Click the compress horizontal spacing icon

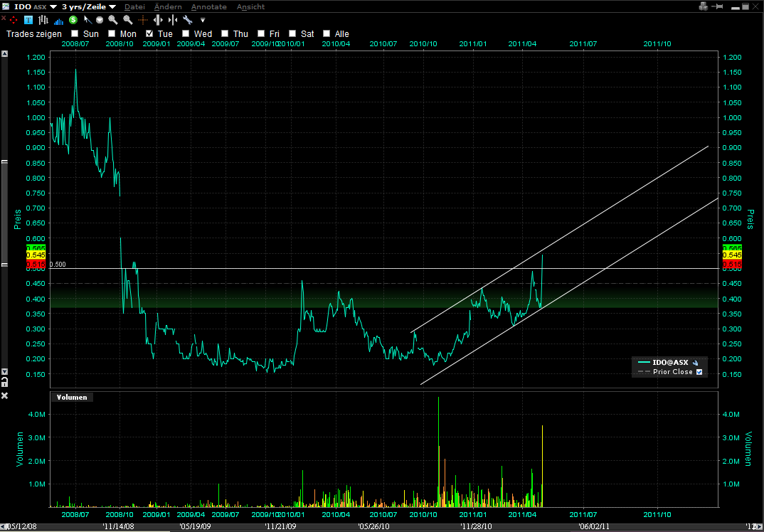pyautogui.click(x=173, y=20)
